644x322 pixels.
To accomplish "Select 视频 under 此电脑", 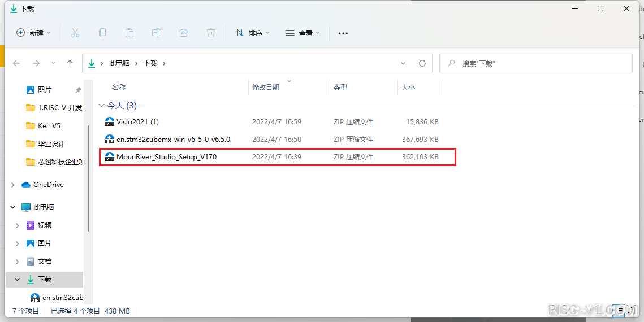I will (39, 225).
